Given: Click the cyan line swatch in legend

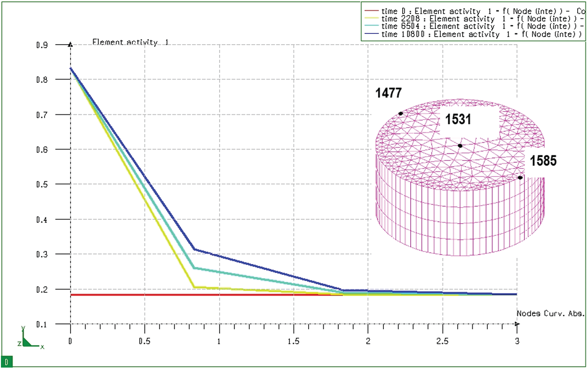Looking at the screenshot, I should coord(371,26).
